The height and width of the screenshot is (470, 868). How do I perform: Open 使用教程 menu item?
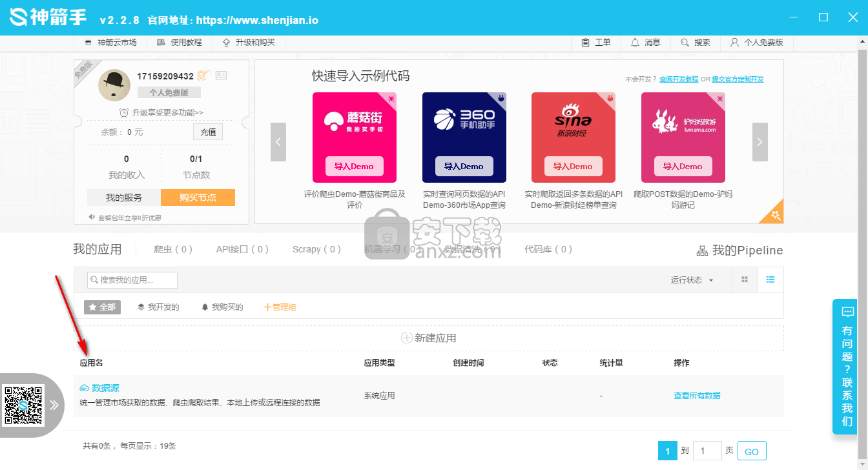(180, 43)
